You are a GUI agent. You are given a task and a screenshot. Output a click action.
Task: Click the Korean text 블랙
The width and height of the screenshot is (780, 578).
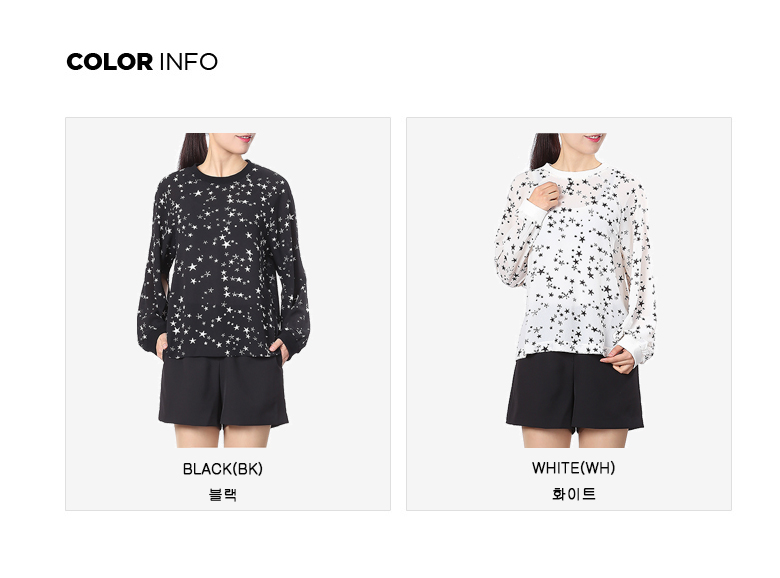click(x=222, y=494)
